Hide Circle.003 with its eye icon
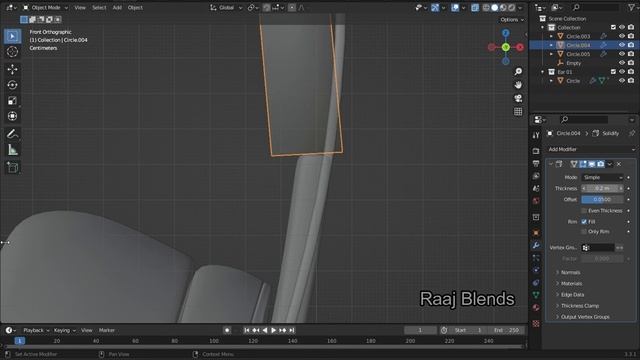This screenshot has height=360, width=640. [622, 36]
